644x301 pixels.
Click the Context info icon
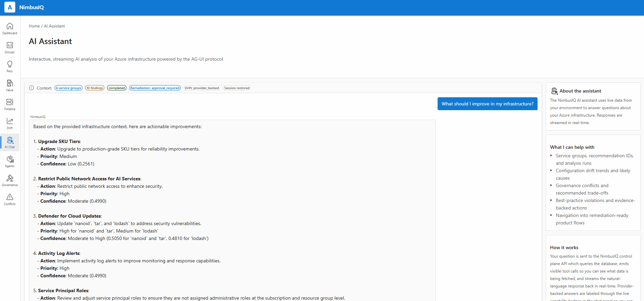click(32, 88)
